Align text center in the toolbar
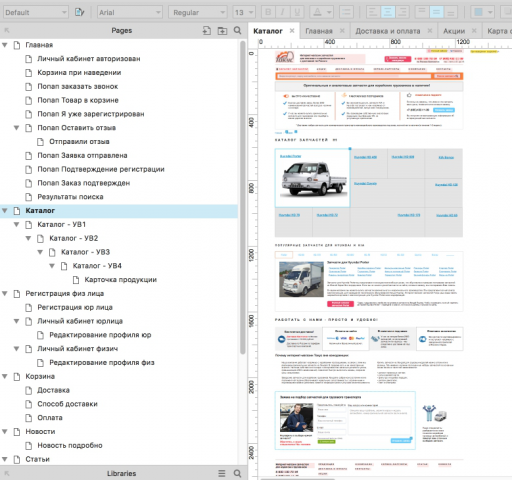Viewport: 512px width, 480px height. (388, 13)
